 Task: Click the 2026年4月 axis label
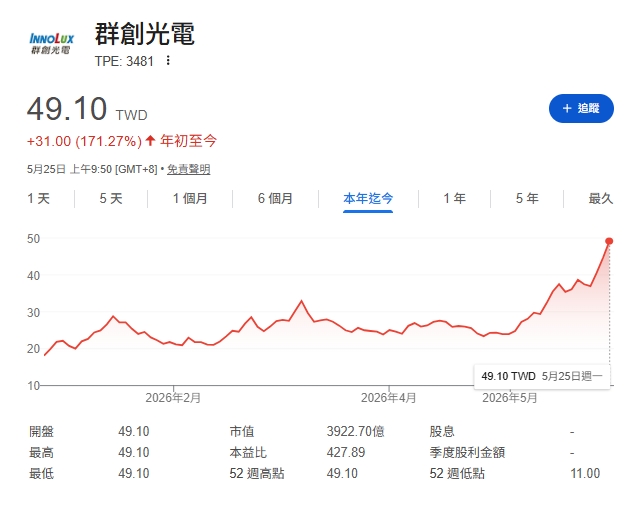pyautogui.click(x=388, y=398)
